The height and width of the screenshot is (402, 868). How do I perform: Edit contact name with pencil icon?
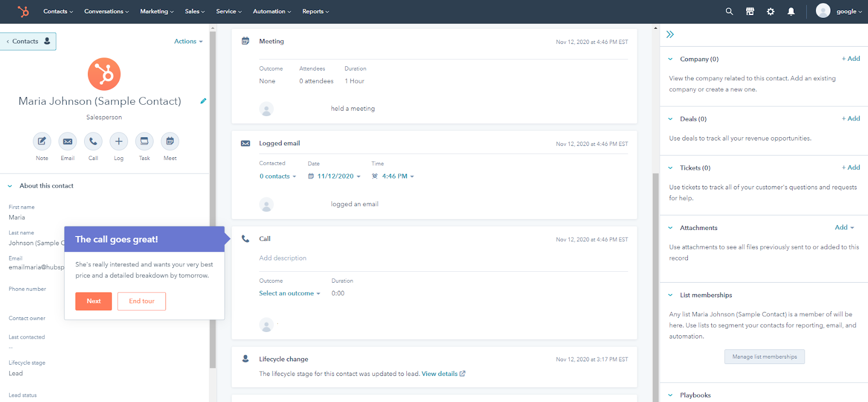[x=203, y=101]
